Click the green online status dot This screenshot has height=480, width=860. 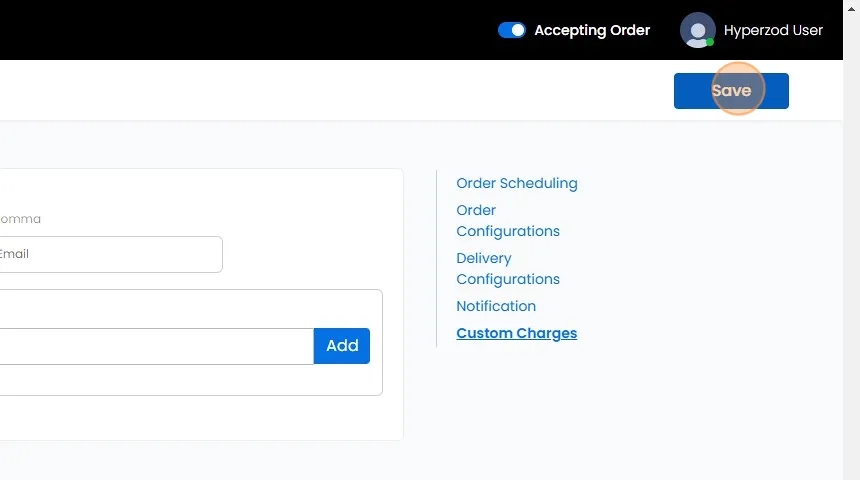coord(710,42)
